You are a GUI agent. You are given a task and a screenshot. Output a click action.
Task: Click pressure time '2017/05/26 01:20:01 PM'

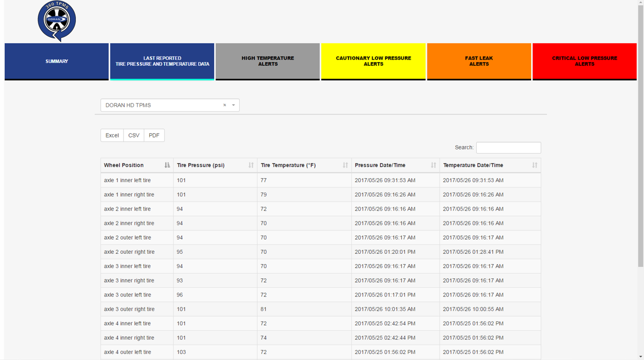pyautogui.click(x=385, y=252)
